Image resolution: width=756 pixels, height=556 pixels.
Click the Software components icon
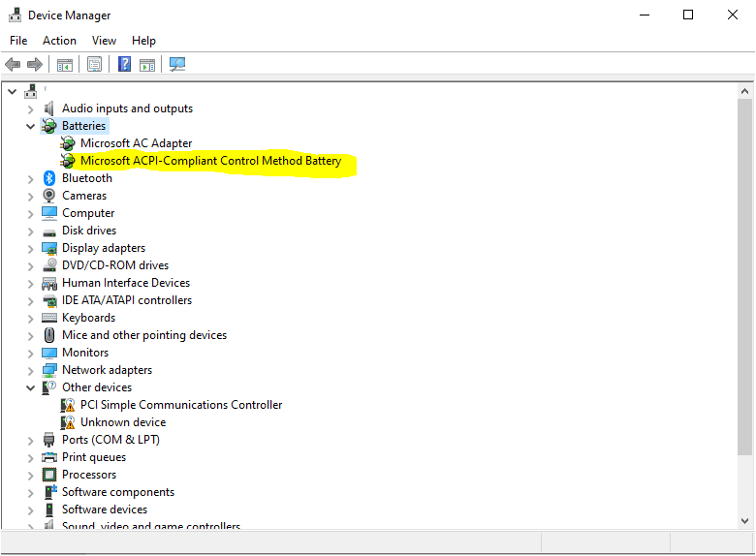coord(49,492)
